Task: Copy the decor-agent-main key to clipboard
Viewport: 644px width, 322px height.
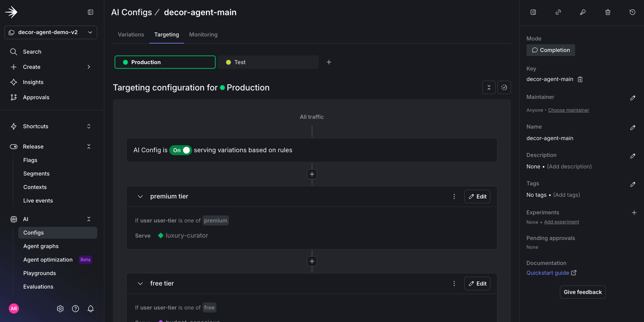Action: 580,79
